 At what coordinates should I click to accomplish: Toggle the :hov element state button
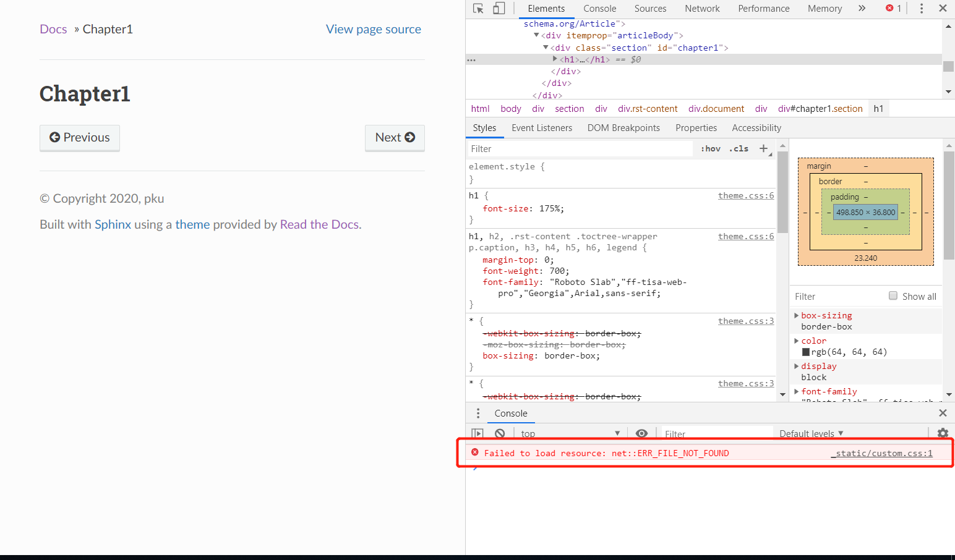pos(710,149)
